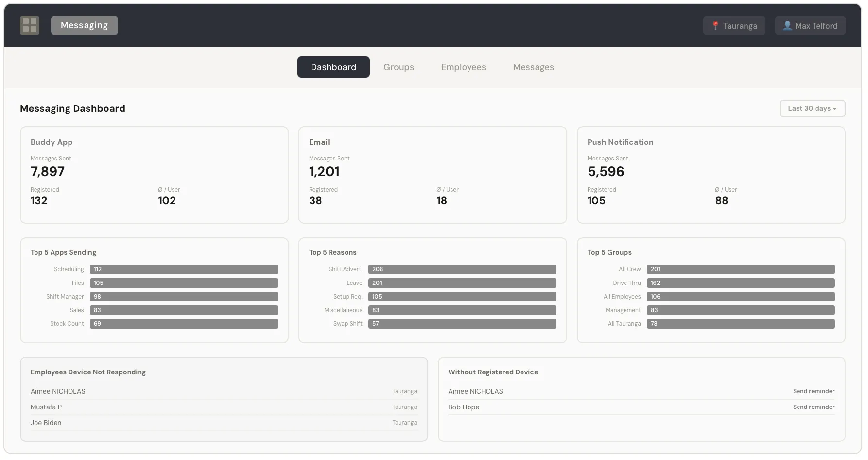Click the Buddy App card title
Viewport: 868px width, 460px height.
coord(52,142)
